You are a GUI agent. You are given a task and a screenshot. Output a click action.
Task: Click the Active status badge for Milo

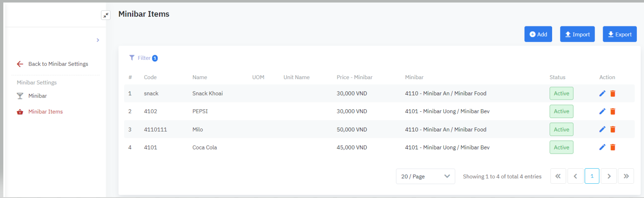pos(561,129)
